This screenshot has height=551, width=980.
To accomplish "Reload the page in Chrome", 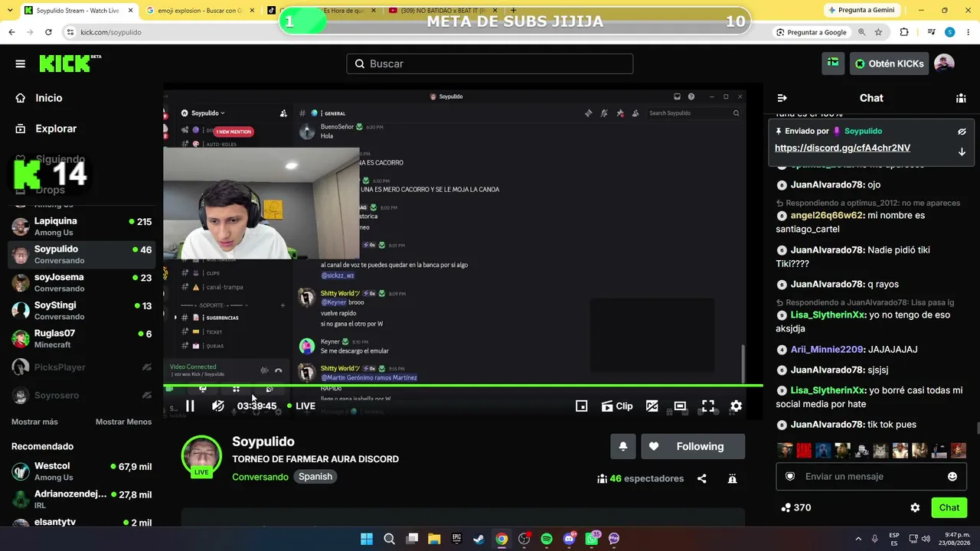I will (48, 32).
